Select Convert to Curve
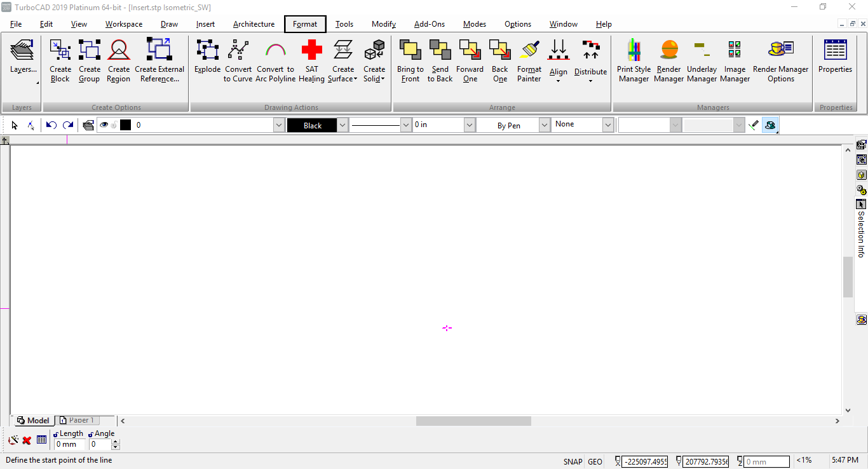 (238, 60)
